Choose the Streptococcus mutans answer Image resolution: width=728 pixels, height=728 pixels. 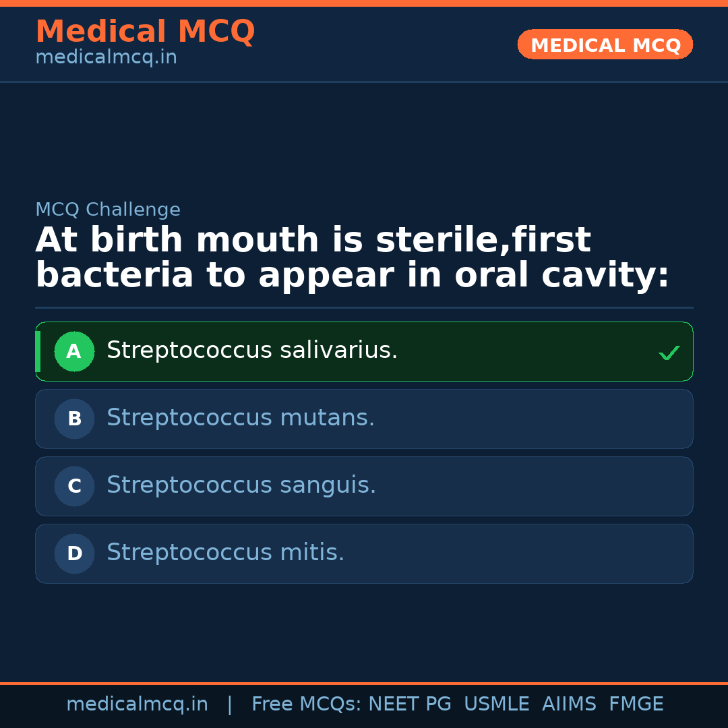click(x=241, y=418)
